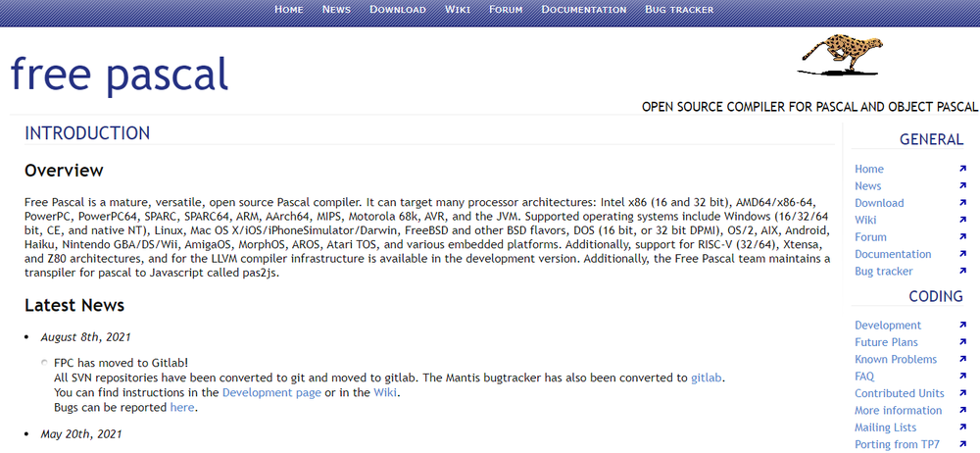Open sidebar Wiki link
Image resolution: width=980 pixels, height=453 pixels.
pyautogui.click(x=865, y=220)
